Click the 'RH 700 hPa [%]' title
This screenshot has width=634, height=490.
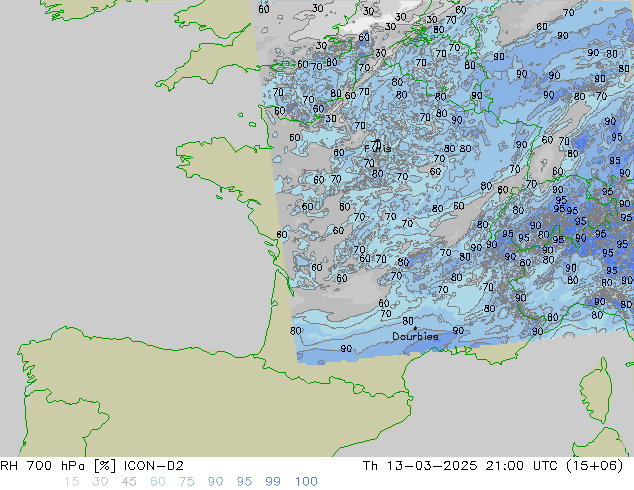[x=59, y=466]
